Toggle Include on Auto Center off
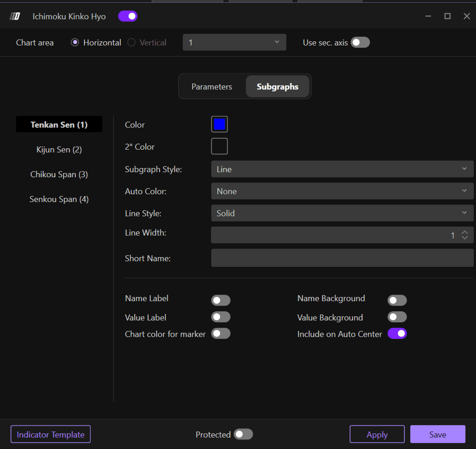 [x=397, y=333]
